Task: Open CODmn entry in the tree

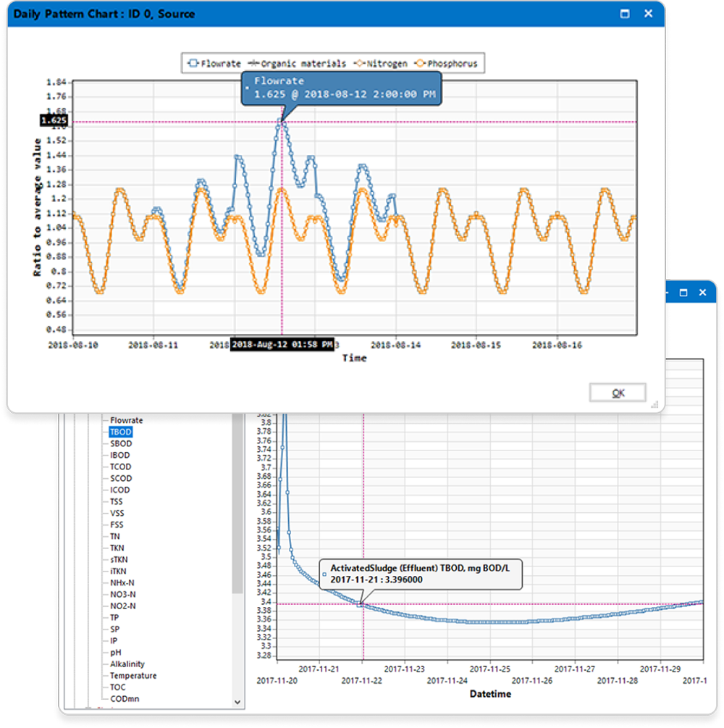Action: tap(125, 698)
